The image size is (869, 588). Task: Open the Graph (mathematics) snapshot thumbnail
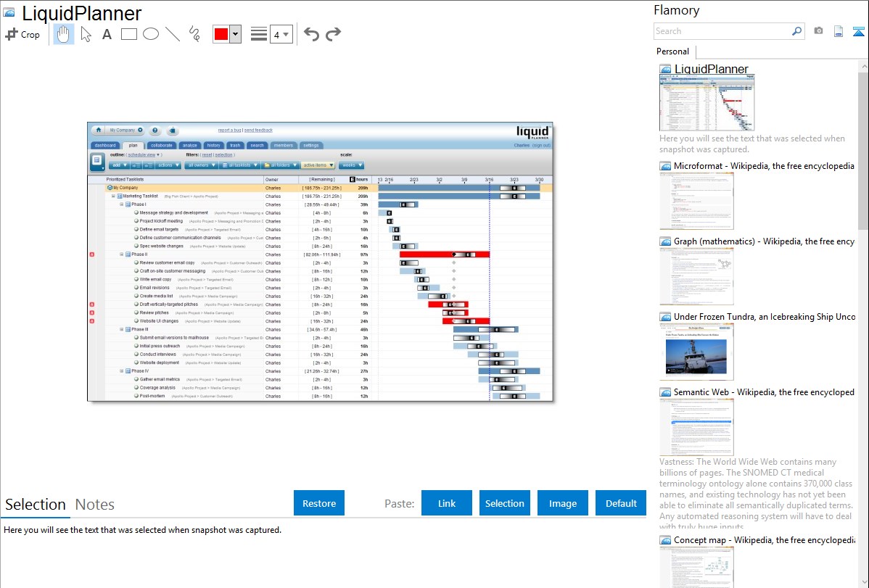pos(696,276)
